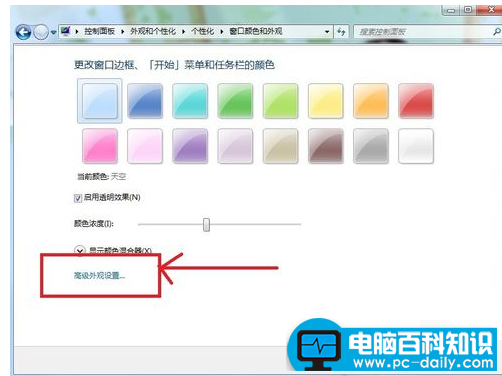The image size is (502, 376).
Task: Open 控制面板 breadcrumb in address bar
Action: click(99, 31)
